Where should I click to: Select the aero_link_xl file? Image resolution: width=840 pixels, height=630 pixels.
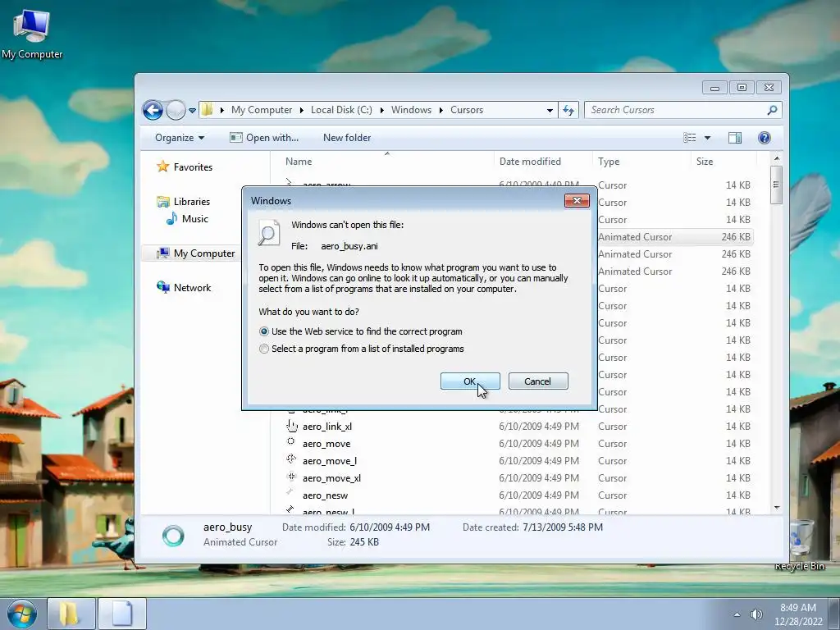pos(326,427)
